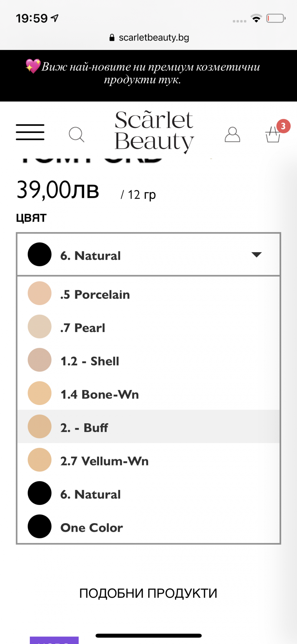Collapse the color dropdown showing 6. Natural
This screenshot has width=297, height=644.
pos(148,255)
